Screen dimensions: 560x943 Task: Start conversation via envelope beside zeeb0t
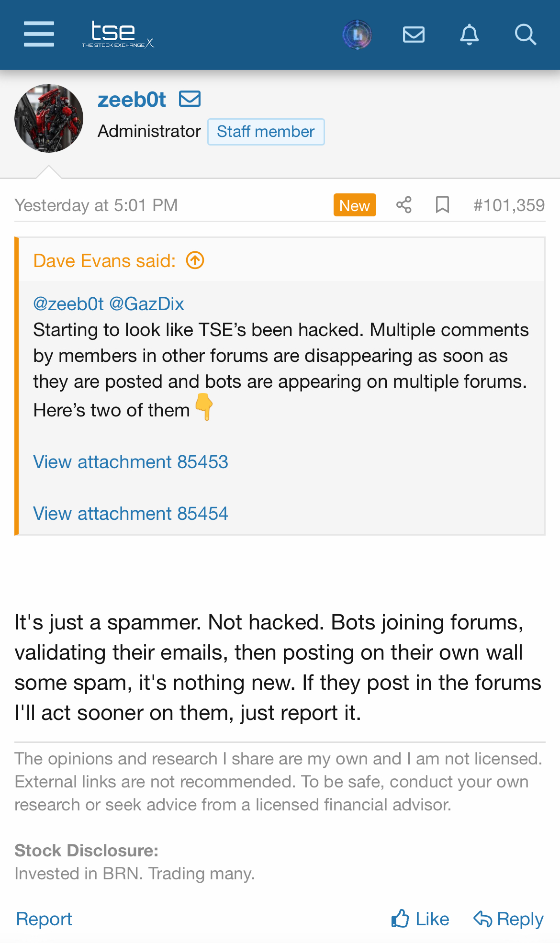(190, 99)
